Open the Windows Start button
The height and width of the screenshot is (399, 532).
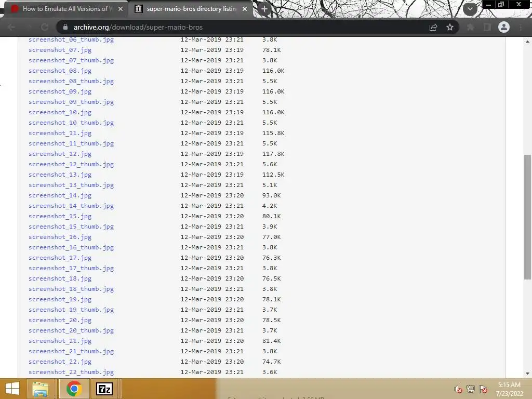12,389
